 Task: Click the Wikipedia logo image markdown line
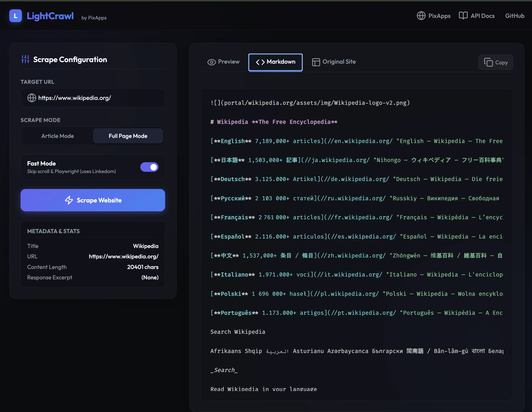(x=310, y=103)
